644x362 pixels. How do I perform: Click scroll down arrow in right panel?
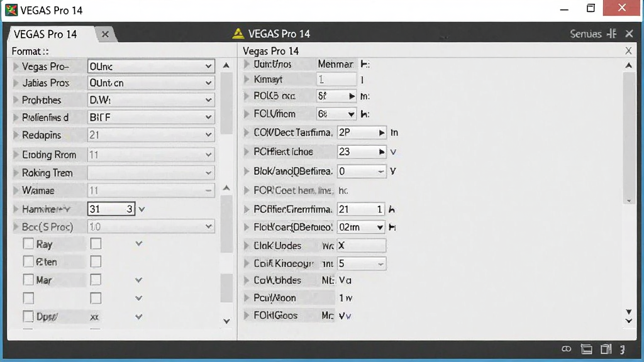(x=629, y=321)
